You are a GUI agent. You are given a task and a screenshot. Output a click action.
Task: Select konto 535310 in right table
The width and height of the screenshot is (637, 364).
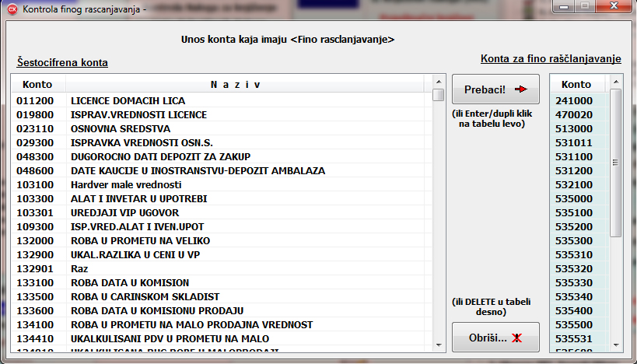tap(579, 254)
